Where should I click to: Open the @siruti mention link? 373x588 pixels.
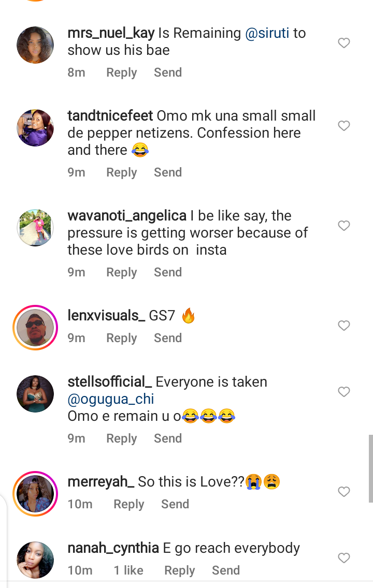pyautogui.click(x=267, y=33)
